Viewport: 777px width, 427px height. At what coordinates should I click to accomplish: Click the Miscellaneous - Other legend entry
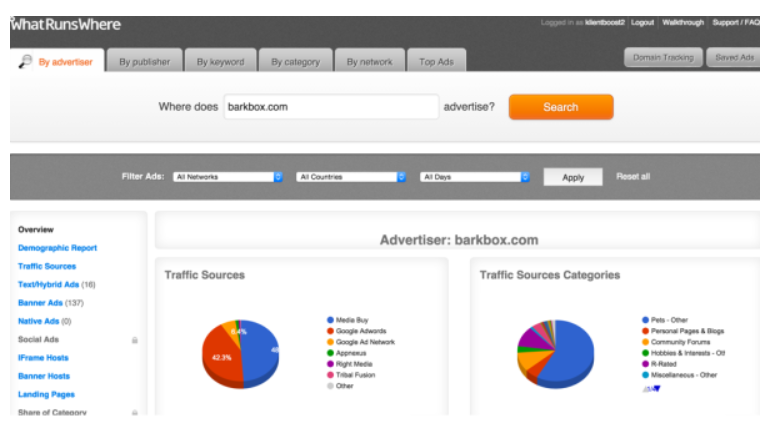click(x=679, y=375)
